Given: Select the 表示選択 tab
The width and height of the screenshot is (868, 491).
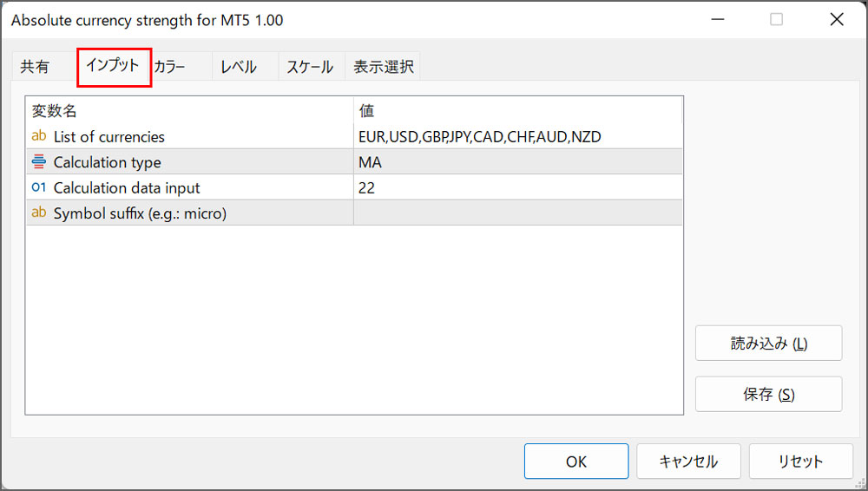Looking at the screenshot, I should pyautogui.click(x=383, y=67).
